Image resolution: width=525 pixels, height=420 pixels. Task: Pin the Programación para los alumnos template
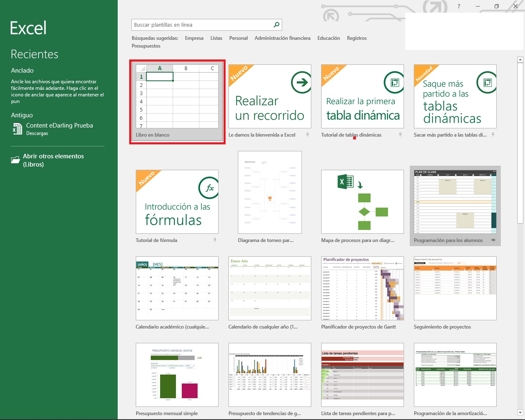(493, 240)
